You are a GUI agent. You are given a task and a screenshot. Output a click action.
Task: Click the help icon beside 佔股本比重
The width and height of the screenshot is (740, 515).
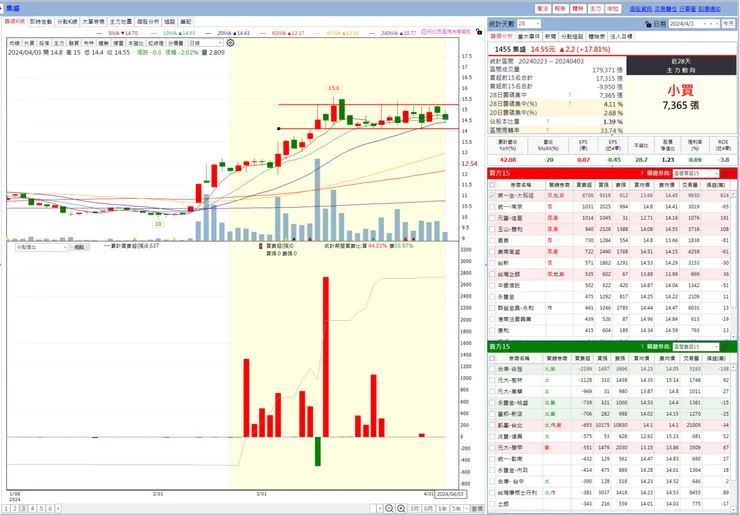click(x=547, y=121)
